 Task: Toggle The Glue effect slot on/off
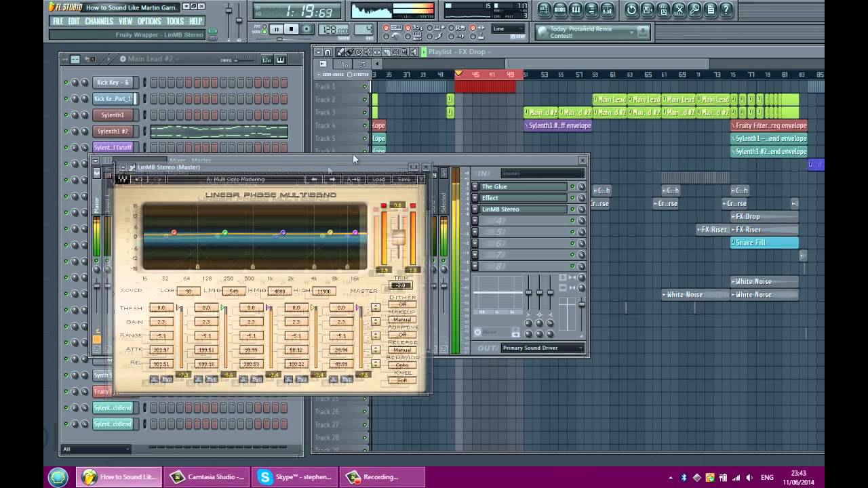pyautogui.click(x=572, y=186)
